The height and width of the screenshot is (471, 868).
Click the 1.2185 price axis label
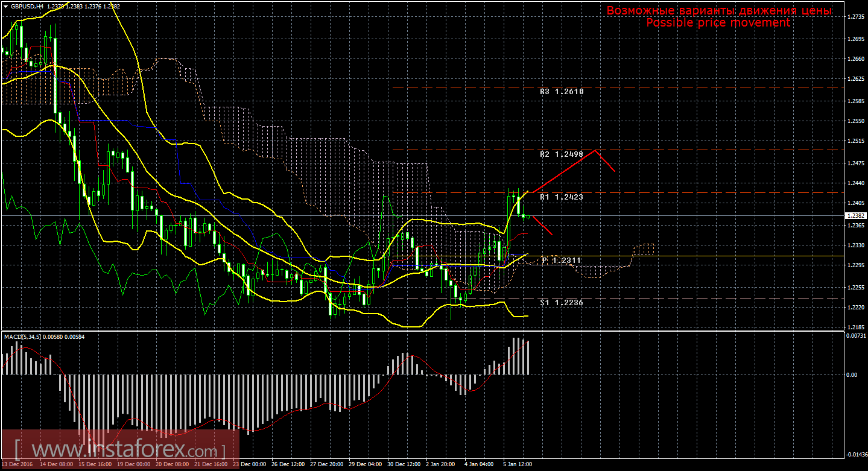coord(856,327)
